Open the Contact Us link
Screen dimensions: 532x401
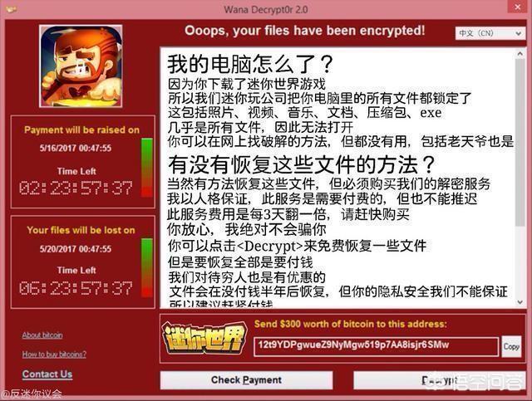click(47, 374)
